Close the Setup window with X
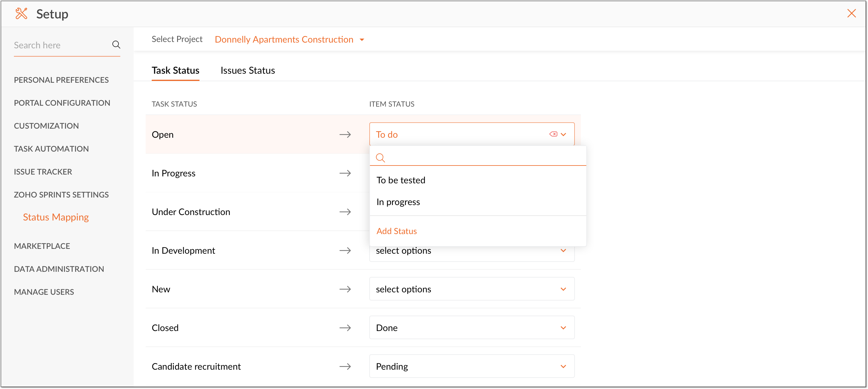 851,14
